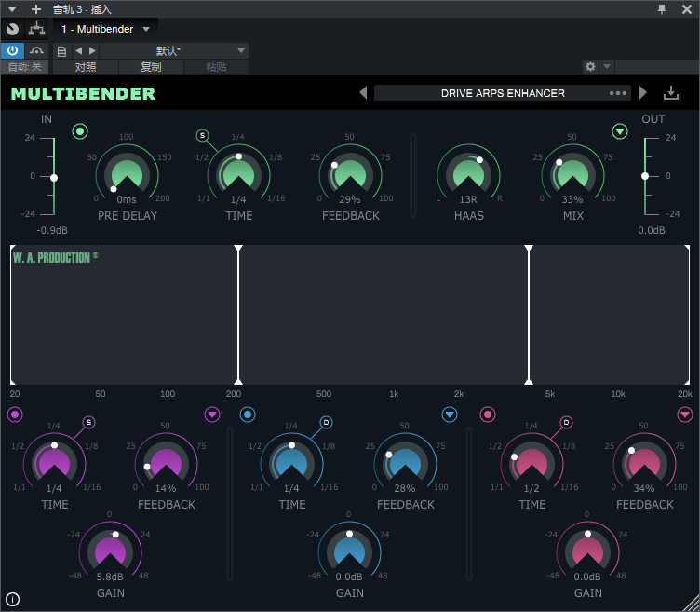The width and height of the screenshot is (700, 612).
Task: Add new insert with plus icon
Action: (36, 9)
